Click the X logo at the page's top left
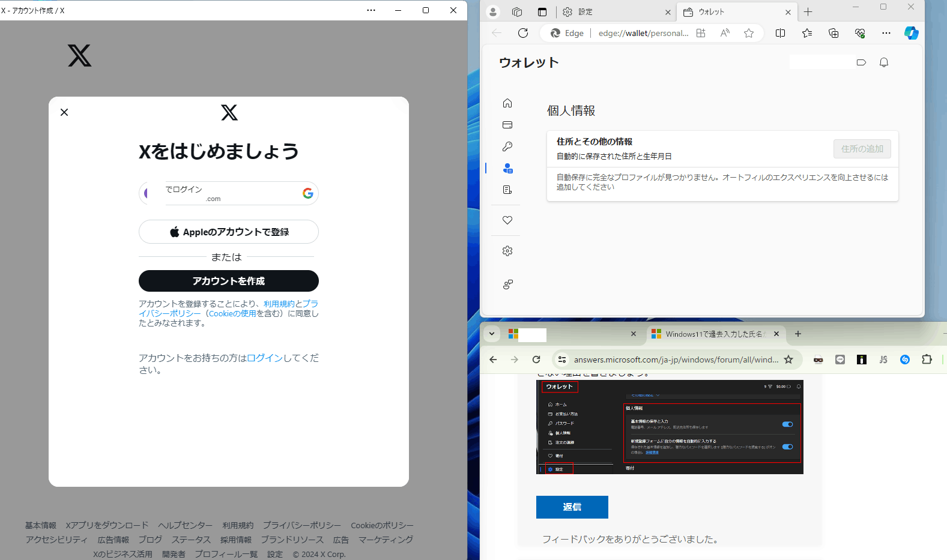947x560 pixels. click(80, 55)
